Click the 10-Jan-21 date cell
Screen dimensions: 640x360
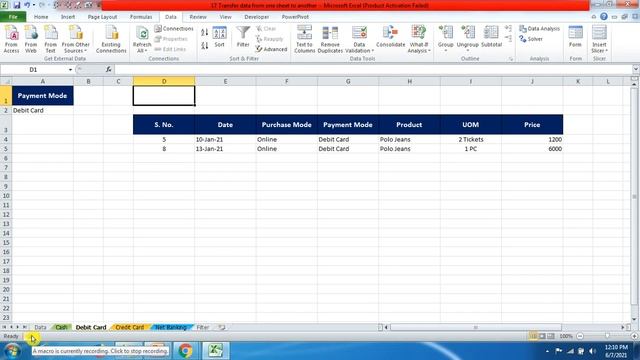click(x=225, y=139)
